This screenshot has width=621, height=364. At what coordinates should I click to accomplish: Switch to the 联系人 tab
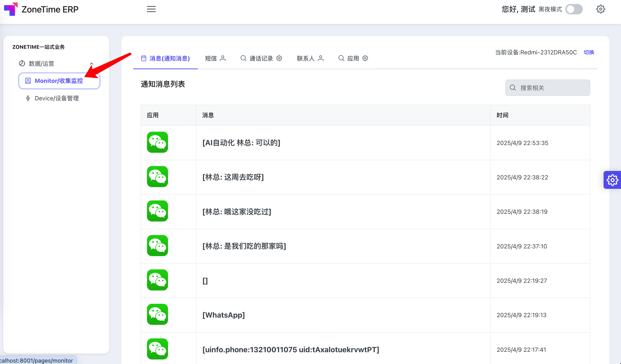310,58
